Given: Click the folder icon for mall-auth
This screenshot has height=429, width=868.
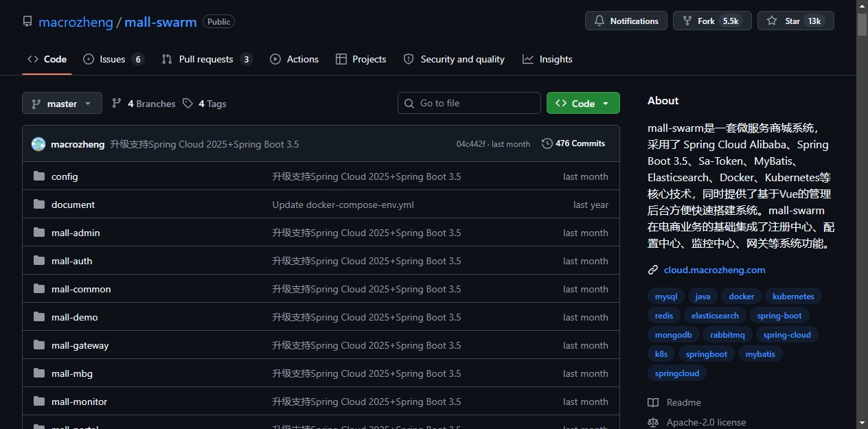Looking at the screenshot, I should coord(39,261).
